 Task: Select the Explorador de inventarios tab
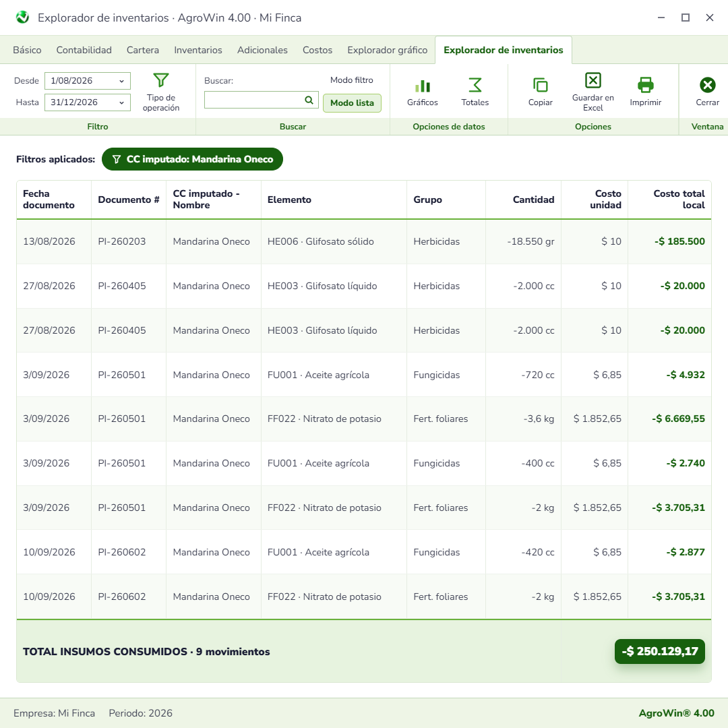504,50
